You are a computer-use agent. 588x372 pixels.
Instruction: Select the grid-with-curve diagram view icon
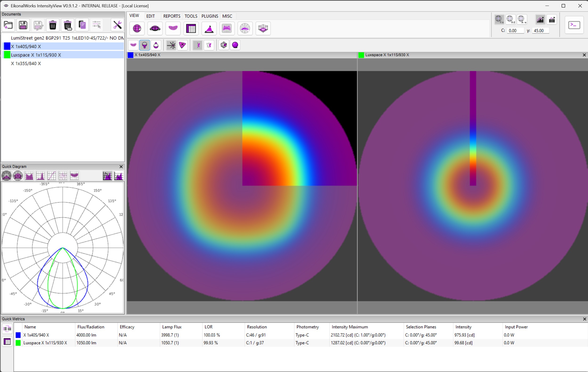(227, 29)
